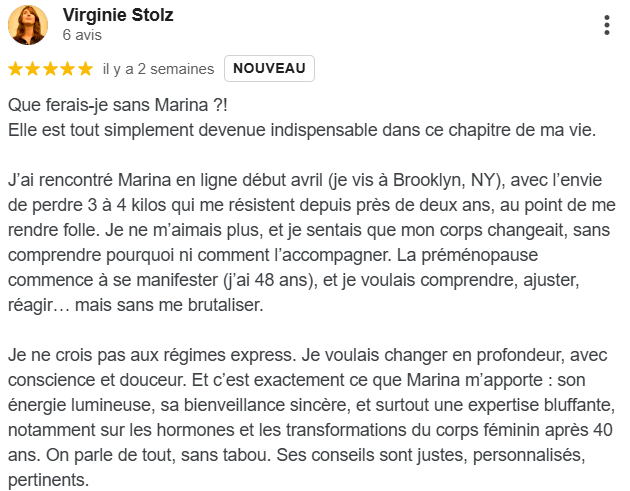Click the NOUVEAU badge
This screenshot has height=491, width=630.
click(x=270, y=68)
